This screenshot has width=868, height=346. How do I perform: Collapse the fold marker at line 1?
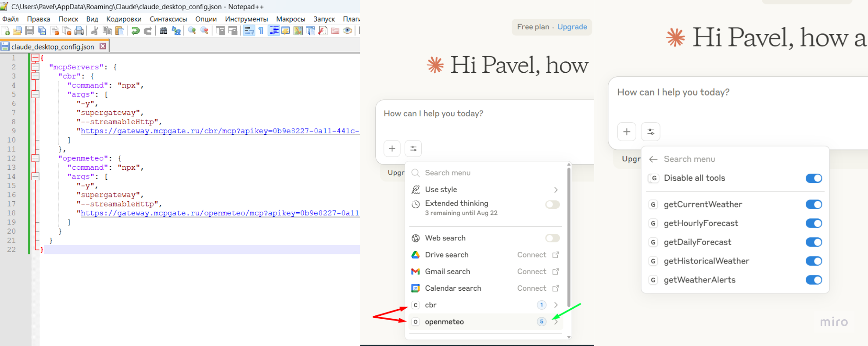[35, 58]
